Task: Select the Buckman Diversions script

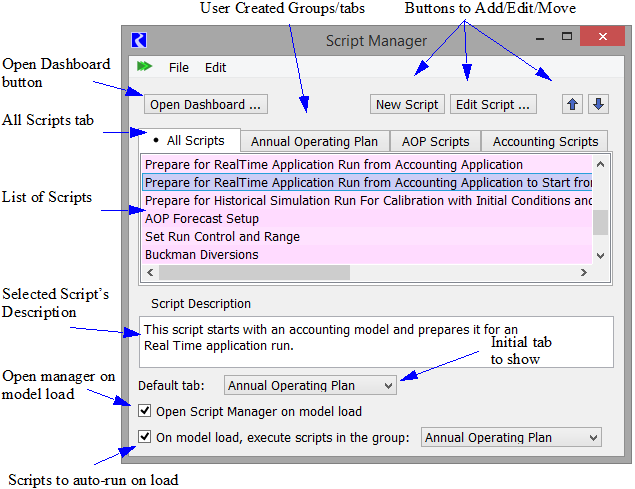Action: coord(202,255)
